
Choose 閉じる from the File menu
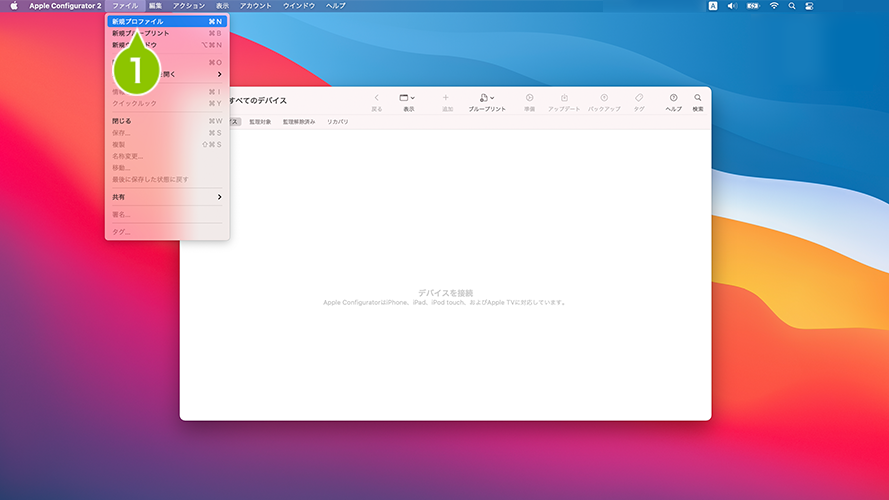(x=167, y=121)
